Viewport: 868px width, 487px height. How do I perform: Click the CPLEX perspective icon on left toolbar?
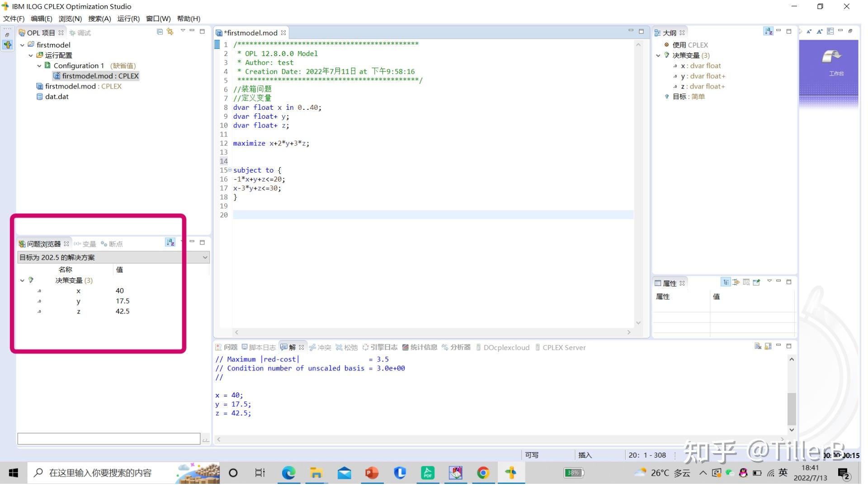tap(8, 45)
